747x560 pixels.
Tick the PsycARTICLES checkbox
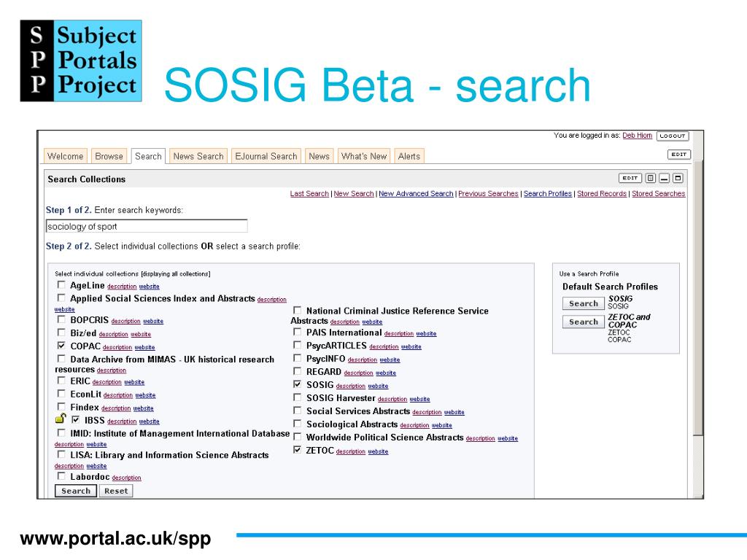coord(298,345)
